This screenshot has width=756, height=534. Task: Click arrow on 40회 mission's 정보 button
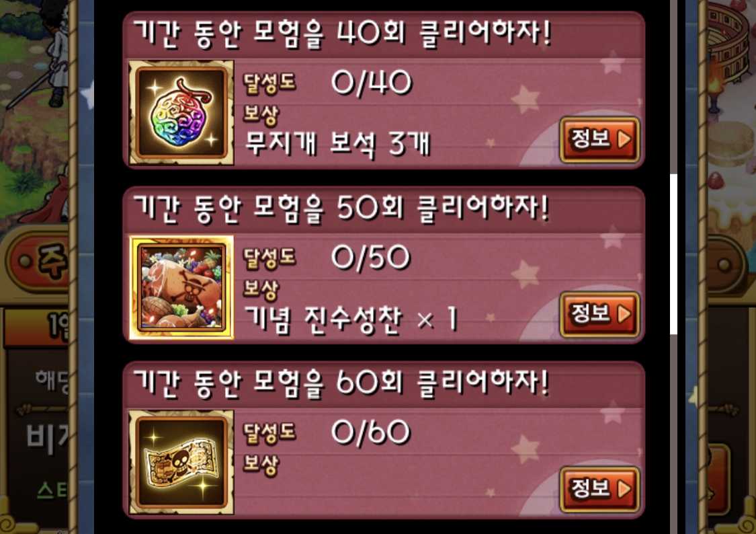(x=624, y=139)
